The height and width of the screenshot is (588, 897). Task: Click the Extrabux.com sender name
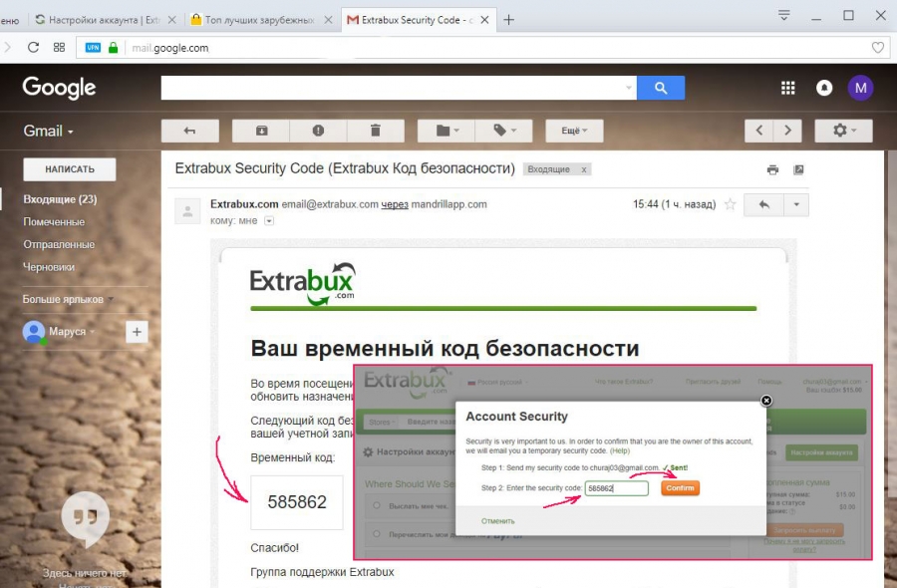click(244, 204)
